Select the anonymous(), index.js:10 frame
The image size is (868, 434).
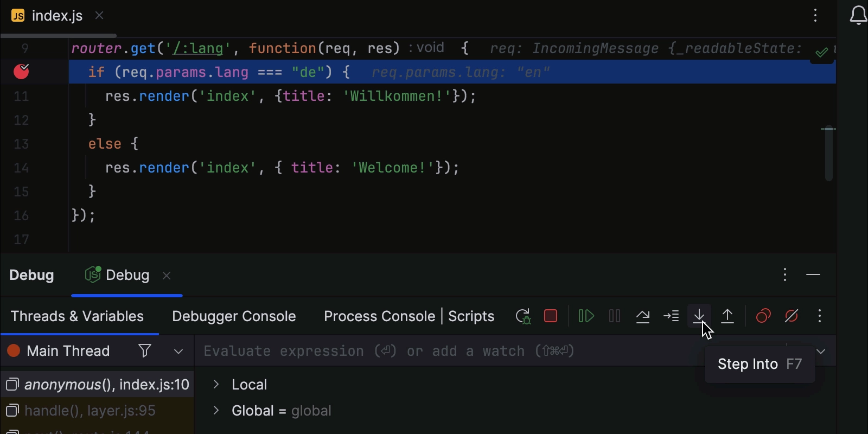coord(97,385)
